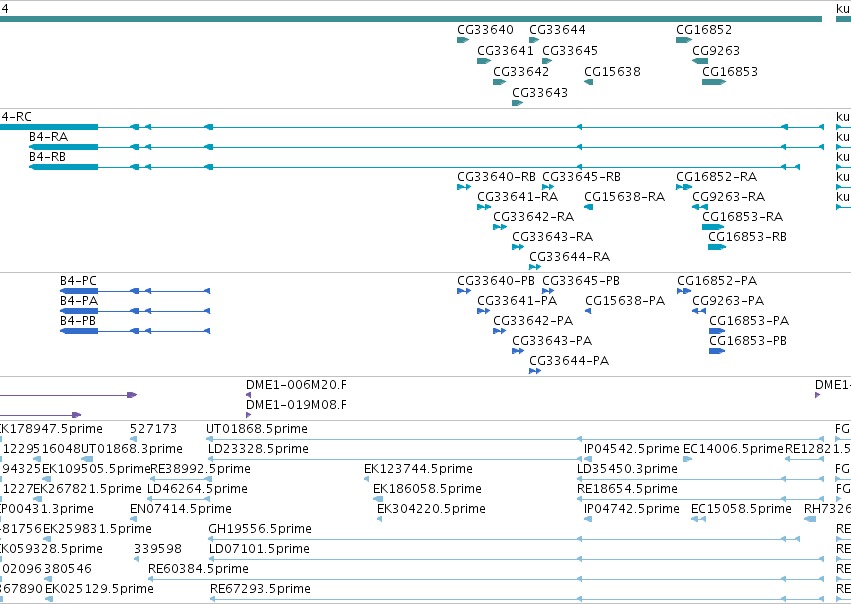Viewport: 851px width, 604px height.
Task: Select gene label CG33645
Action: [570, 50]
